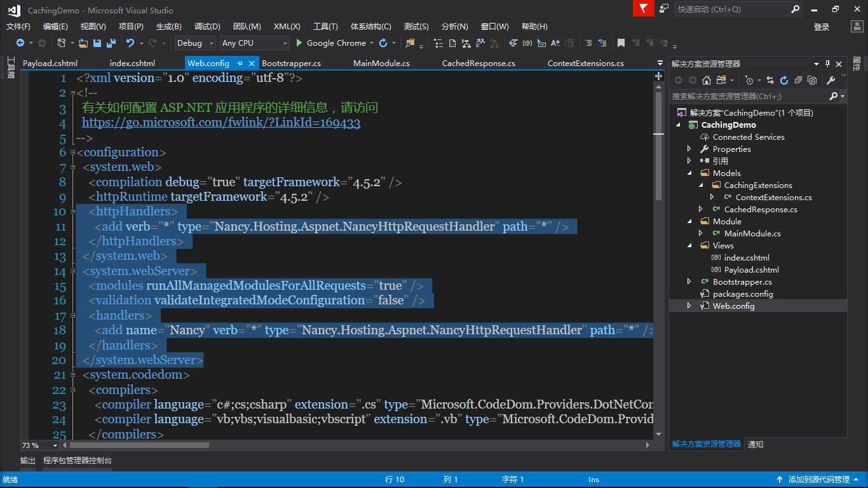
Task: Toggle bookmark on current line
Action: point(621,43)
